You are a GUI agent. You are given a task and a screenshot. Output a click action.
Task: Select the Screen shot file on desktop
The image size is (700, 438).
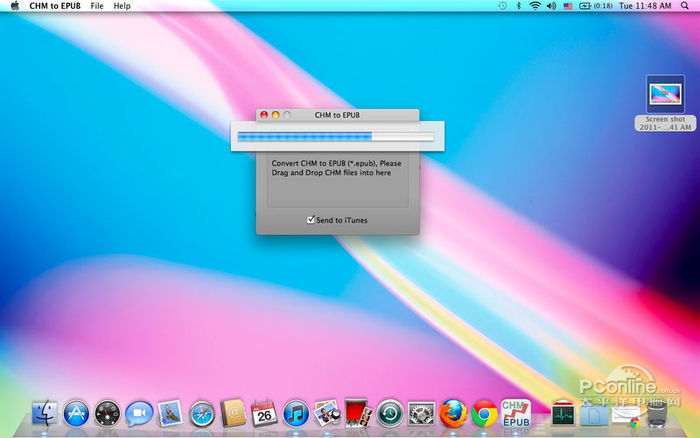pyautogui.click(x=665, y=94)
